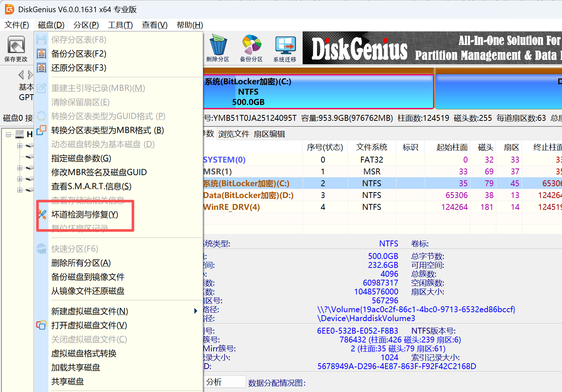Open the 磁盘(D) menu
Image resolution: width=562 pixels, height=392 pixels.
point(51,25)
